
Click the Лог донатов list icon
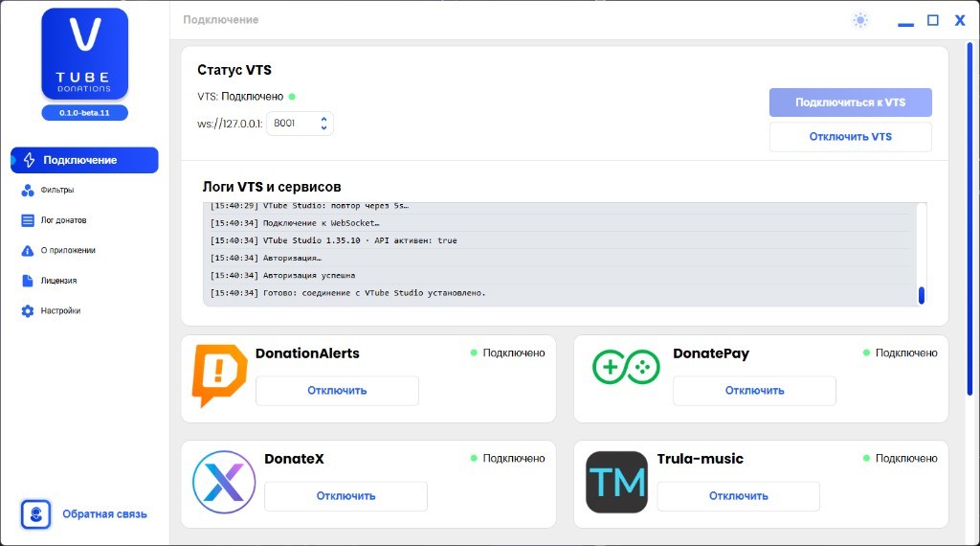coord(28,220)
